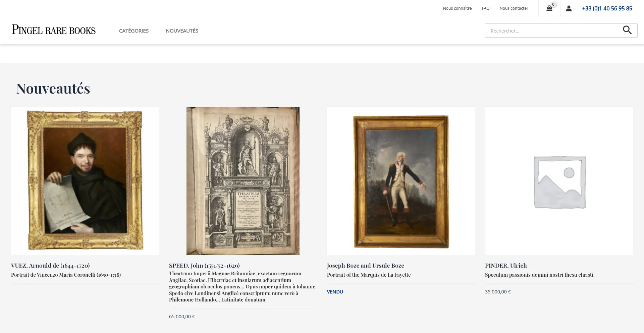Expand the Catégories dropdown menu

(x=136, y=31)
